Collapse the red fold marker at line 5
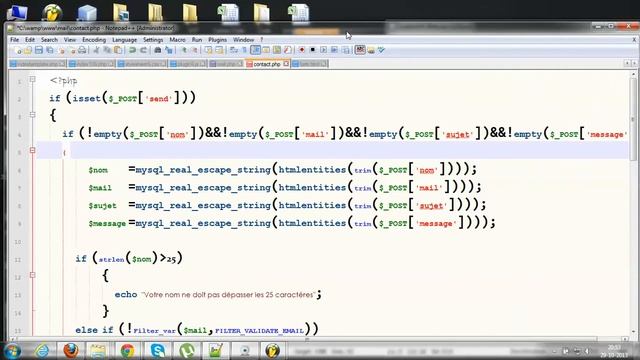The width and height of the screenshot is (640, 360). 32,151
